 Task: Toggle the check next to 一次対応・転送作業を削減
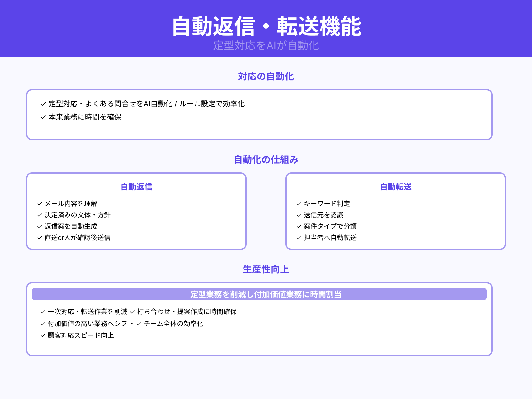pos(42,312)
